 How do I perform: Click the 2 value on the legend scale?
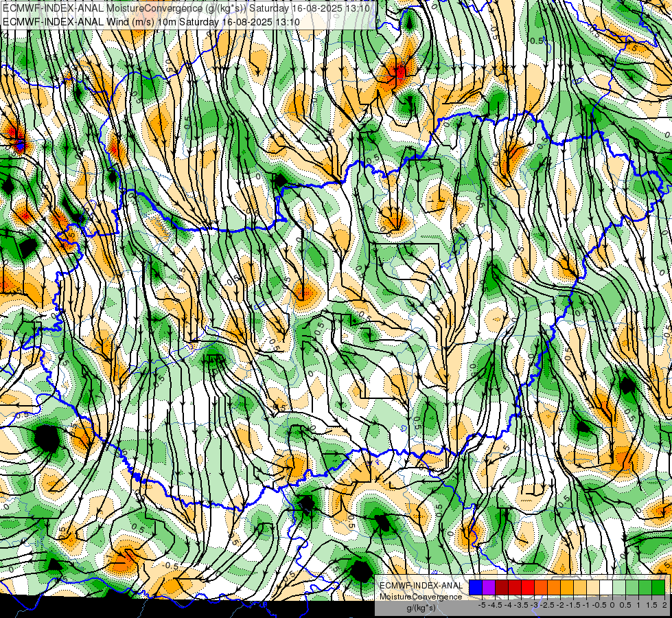[664, 605]
